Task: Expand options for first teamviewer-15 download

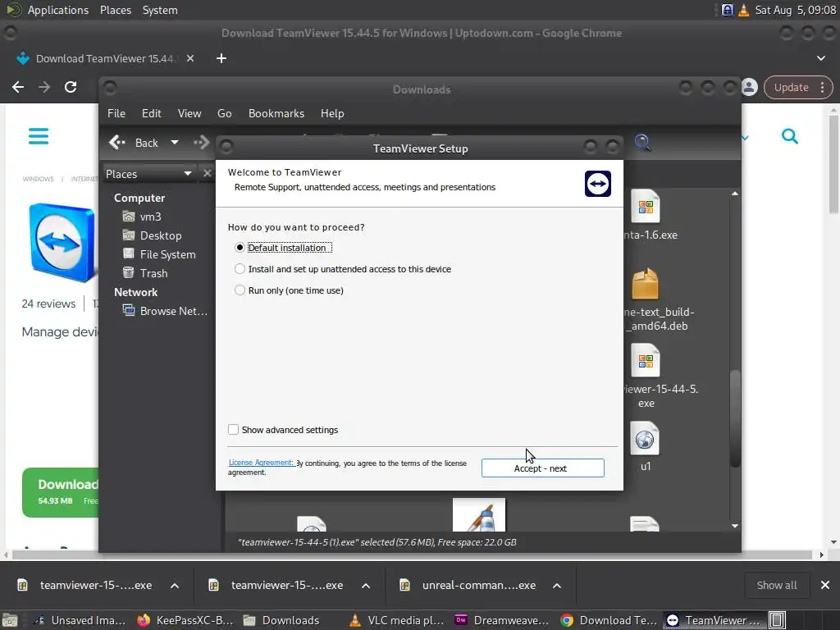Action: click(x=175, y=586)
